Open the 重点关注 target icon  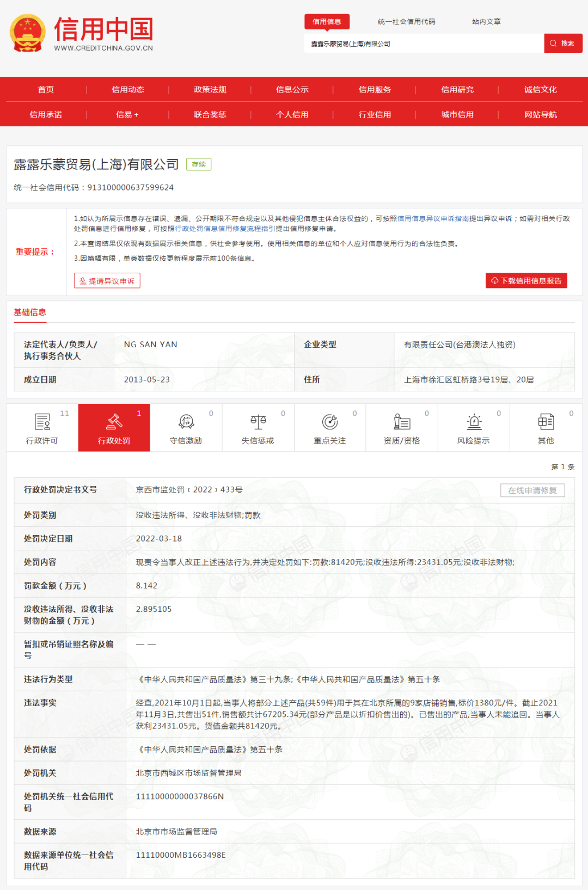coord(330,422)
